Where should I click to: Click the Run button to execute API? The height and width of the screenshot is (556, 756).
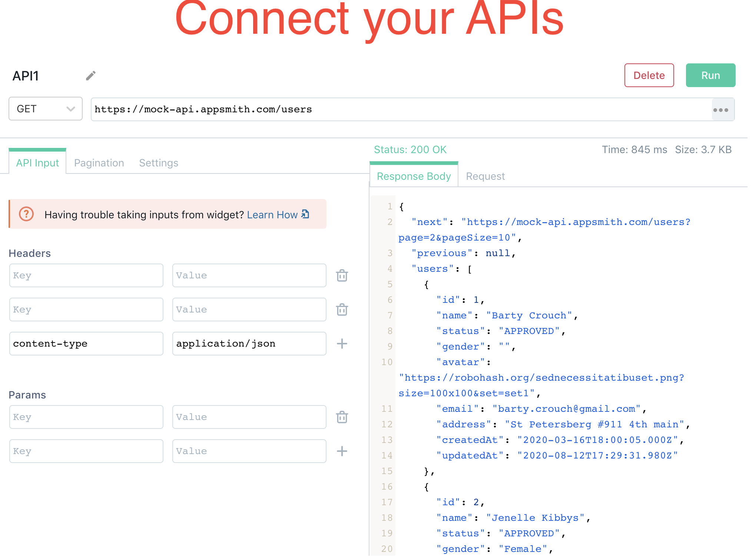click(711, 75)
